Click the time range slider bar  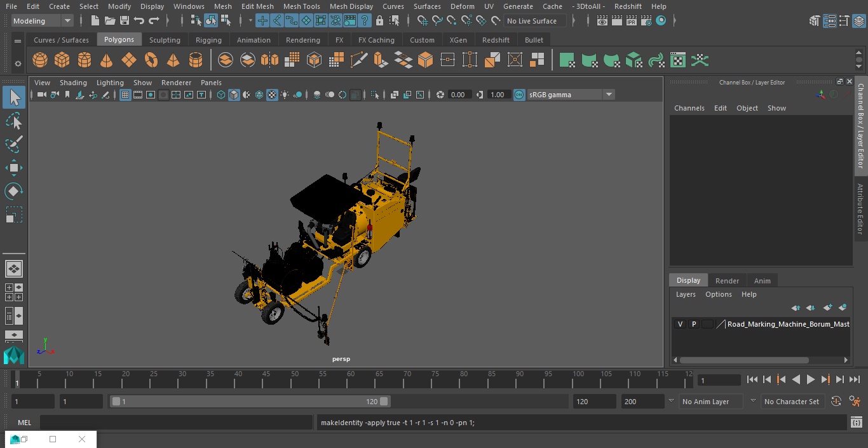coord(250,402)
